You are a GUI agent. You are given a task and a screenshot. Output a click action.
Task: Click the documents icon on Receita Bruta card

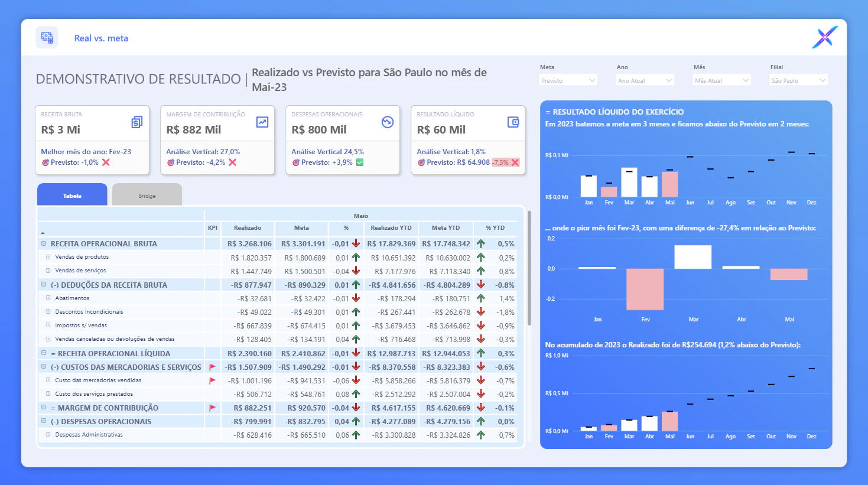(x=136, y=122)
